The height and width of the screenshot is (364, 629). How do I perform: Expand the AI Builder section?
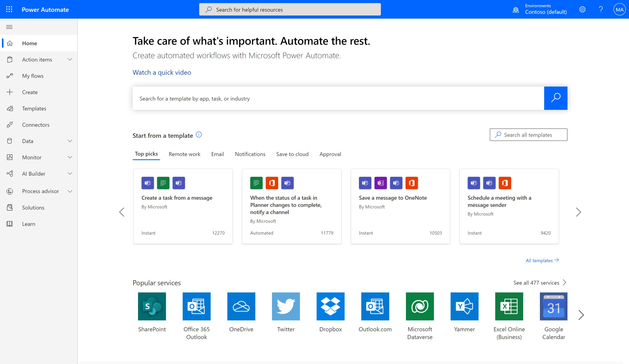coord(70,174)
